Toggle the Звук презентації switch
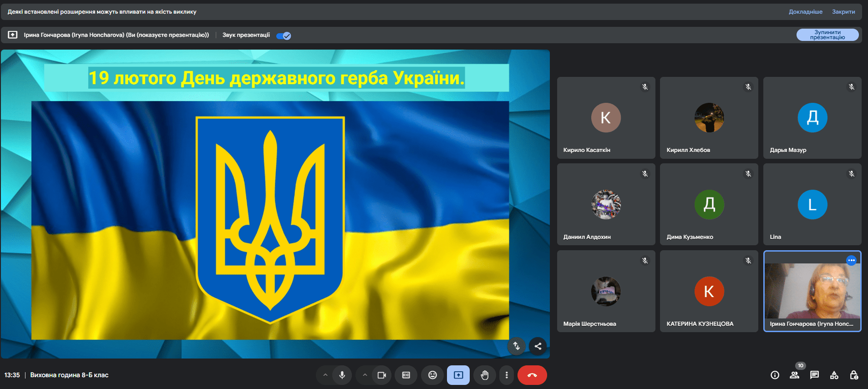 [284, 35]
